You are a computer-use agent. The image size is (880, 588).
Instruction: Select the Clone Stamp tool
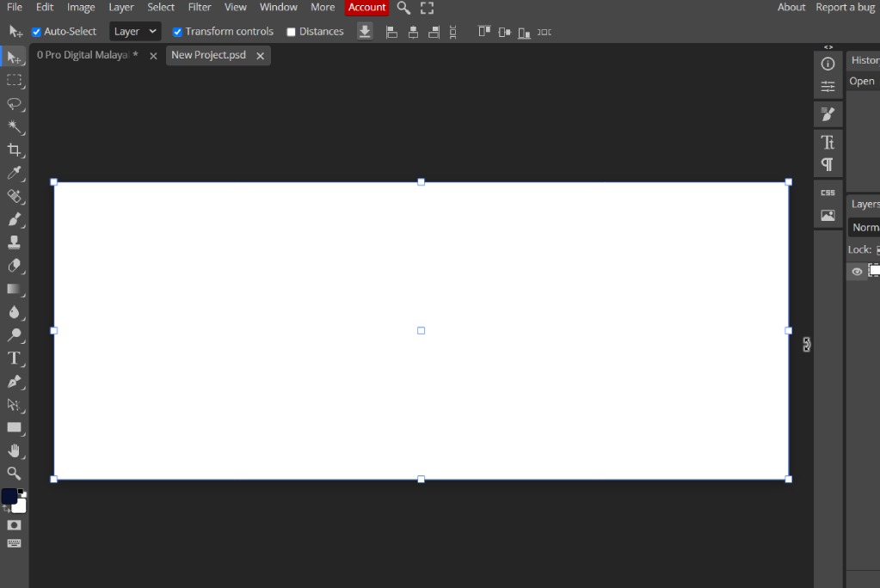(x=14, y=242)
